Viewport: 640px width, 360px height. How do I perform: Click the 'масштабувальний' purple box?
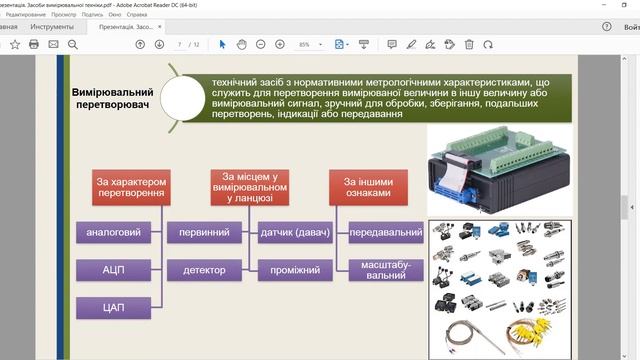tap(386, 270)
